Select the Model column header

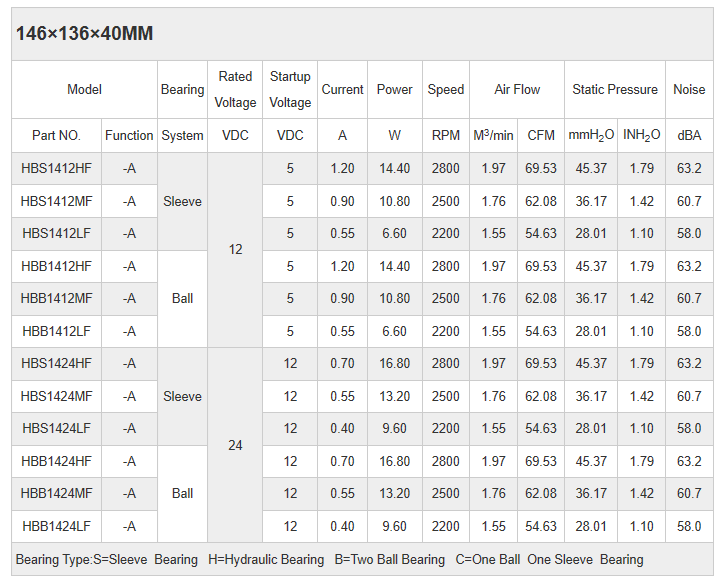coord(85,89)
